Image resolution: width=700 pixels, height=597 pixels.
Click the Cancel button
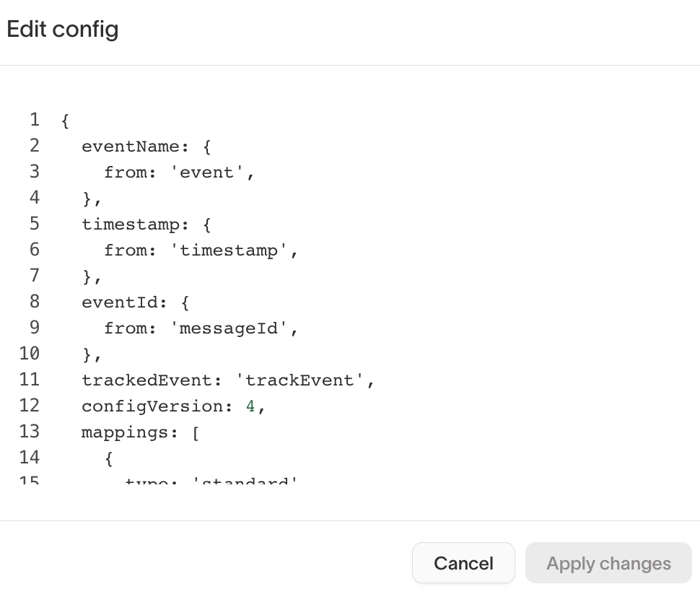pos(463,563)
